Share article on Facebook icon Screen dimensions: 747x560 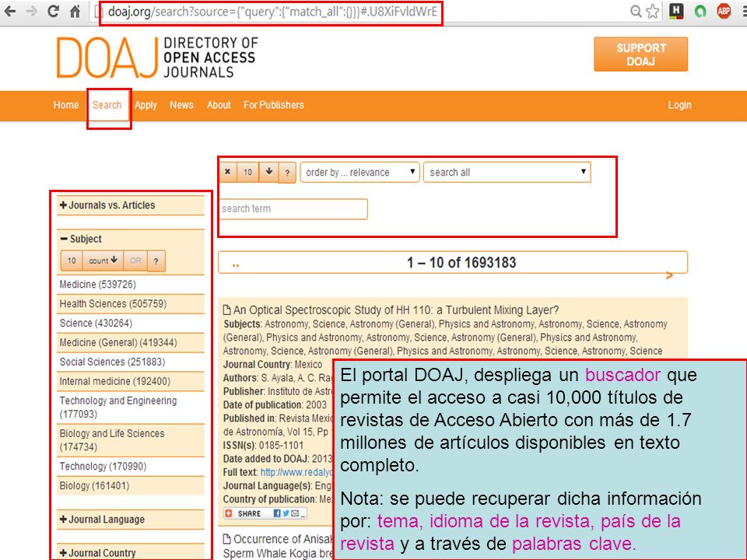click(277, 513)
